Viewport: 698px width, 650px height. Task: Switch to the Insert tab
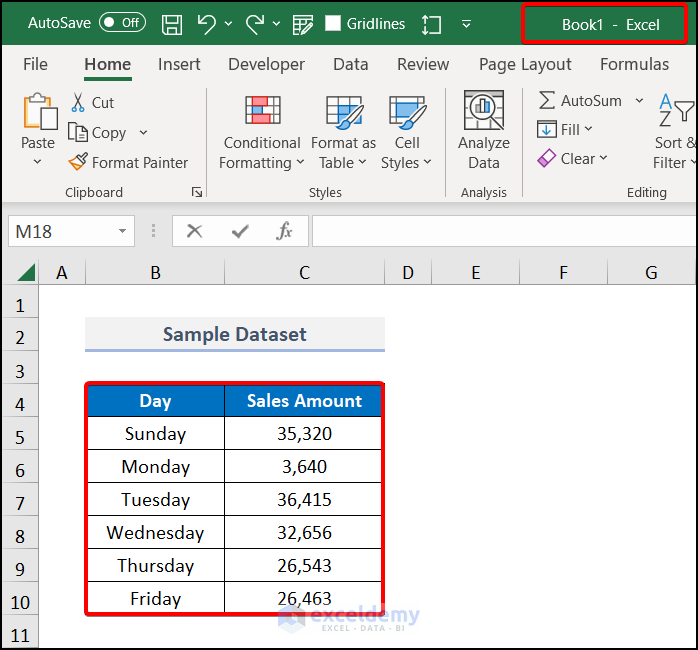click(179, 64)
